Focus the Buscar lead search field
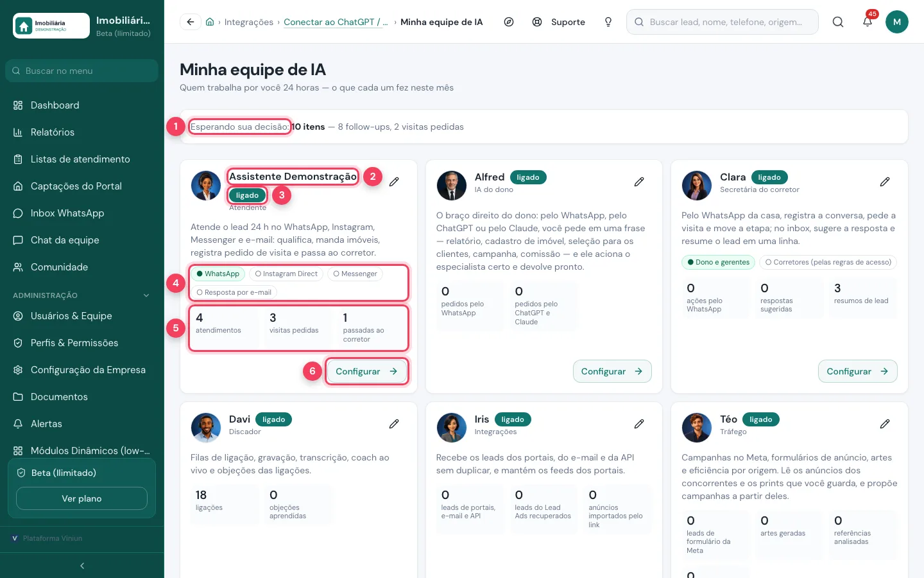The image size is (924, 578). click(723, 22)
